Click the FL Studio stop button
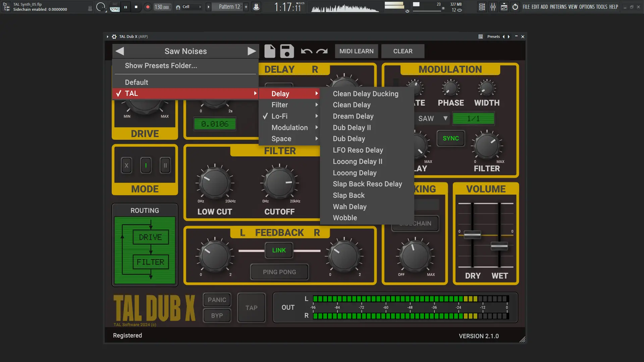 pyautogui.click(x=136, y=7)
